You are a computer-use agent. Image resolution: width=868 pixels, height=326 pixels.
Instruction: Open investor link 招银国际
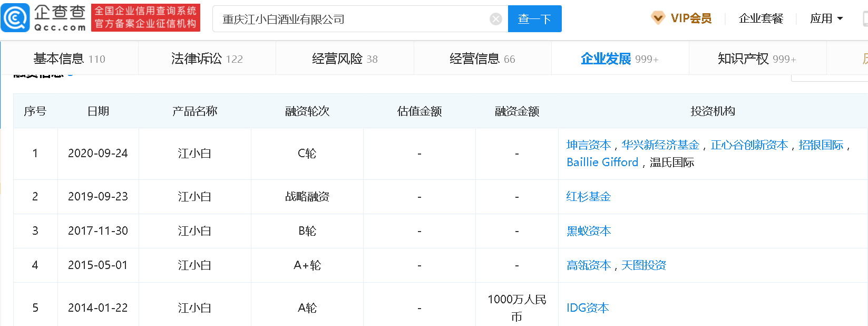(821, 145)
